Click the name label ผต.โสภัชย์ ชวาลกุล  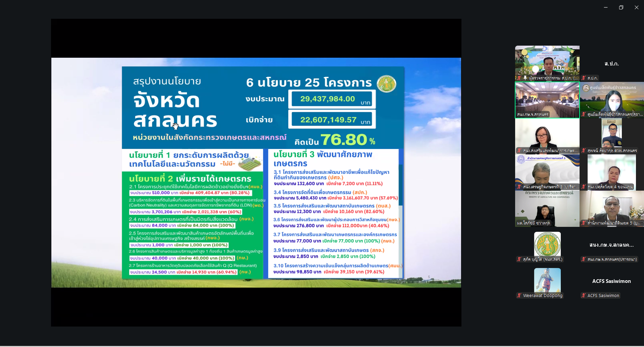pos(534,223)
